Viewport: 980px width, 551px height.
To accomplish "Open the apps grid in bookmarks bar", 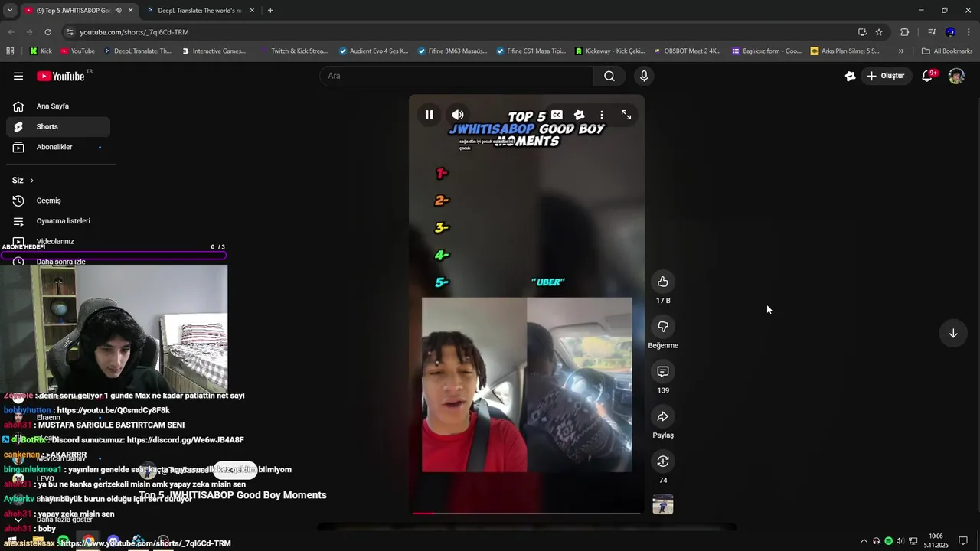I will 10,51.
